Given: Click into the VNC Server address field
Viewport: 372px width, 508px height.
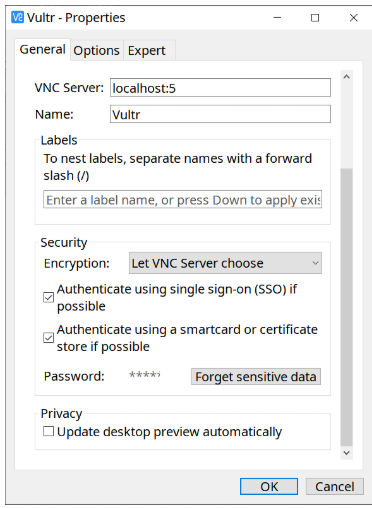Looking at the screenshot, I should click(x=220, y=88).
